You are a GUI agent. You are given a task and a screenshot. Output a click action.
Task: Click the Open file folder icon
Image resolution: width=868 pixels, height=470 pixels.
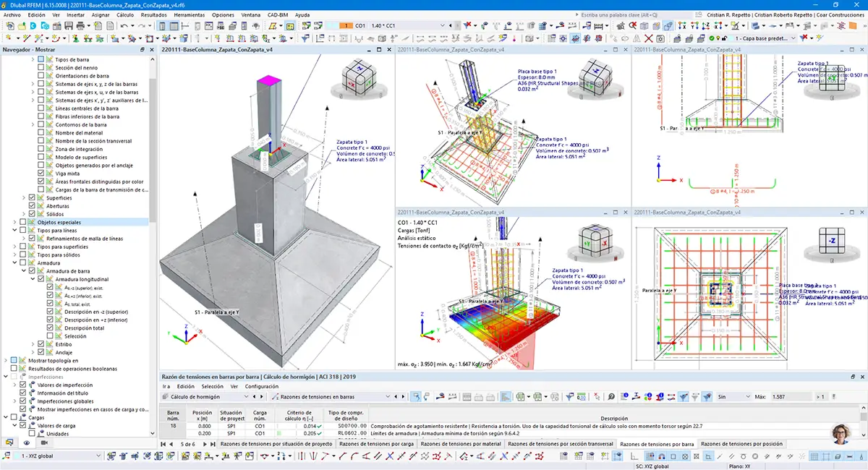pyautogui.click(x=22, y=25)
